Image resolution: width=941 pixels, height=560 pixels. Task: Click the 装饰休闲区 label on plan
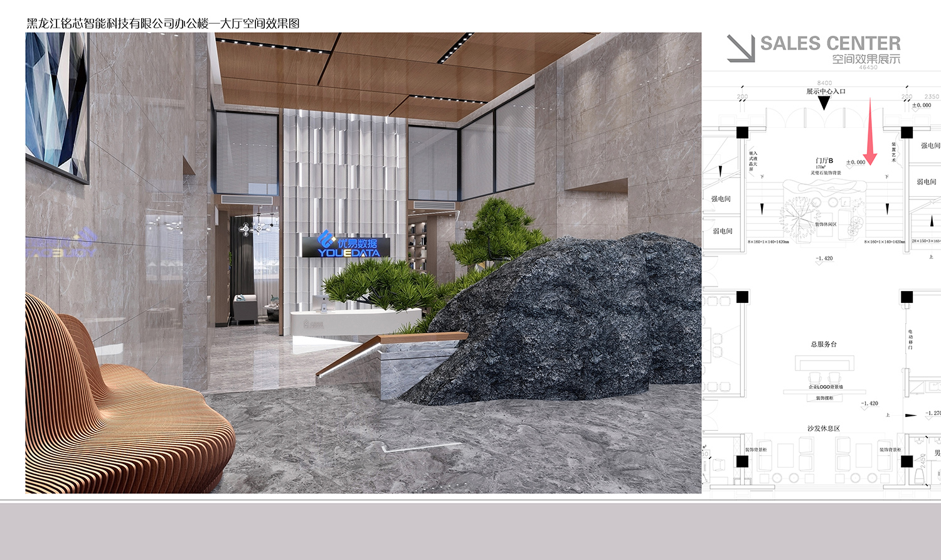pyautogui.click(x=826, y=225)
